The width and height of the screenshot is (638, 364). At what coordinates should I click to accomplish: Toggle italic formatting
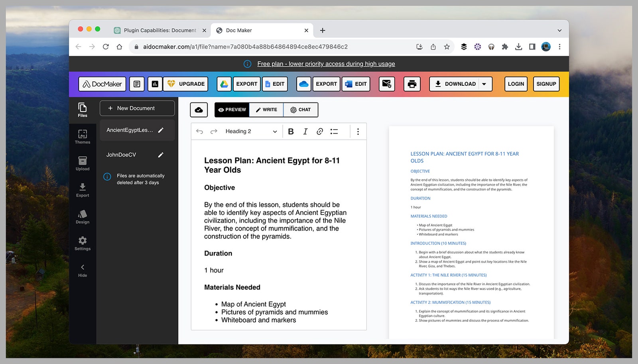tap(305, 132)
